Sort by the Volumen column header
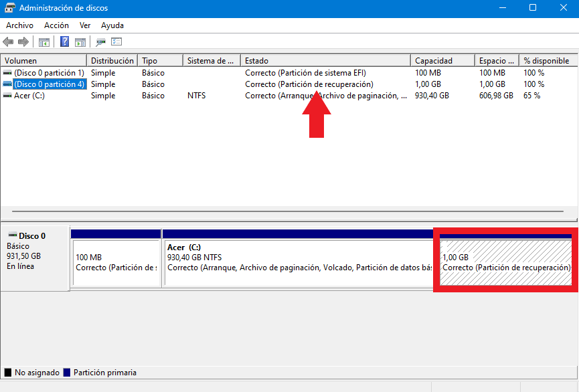The height and width of the screenshot is (392, 579). pos(44,60)
